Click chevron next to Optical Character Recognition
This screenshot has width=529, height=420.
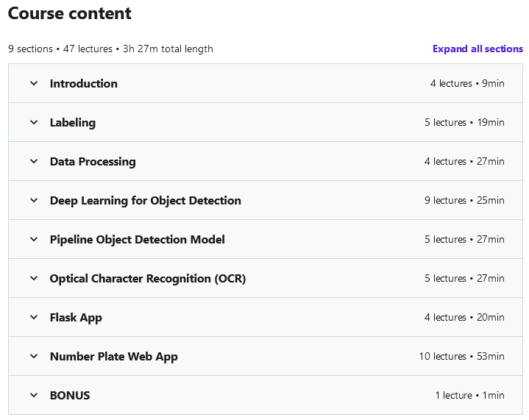34,279
